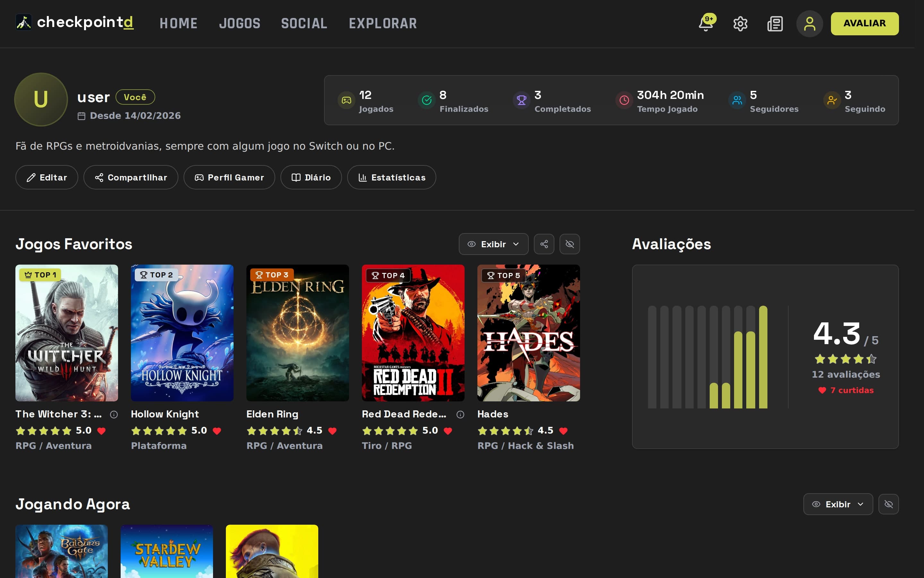
Task: Click the 4.3 average star rating
Action: click(x=846, y=359)
